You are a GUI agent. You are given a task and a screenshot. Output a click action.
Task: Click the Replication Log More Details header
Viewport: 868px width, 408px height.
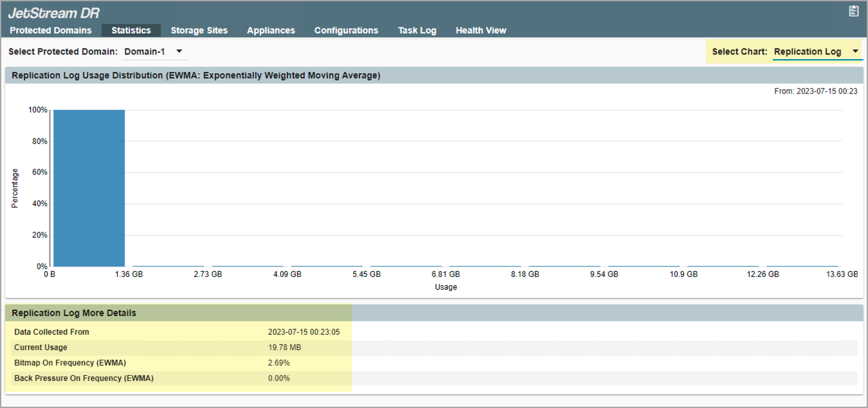coord(74,313)
